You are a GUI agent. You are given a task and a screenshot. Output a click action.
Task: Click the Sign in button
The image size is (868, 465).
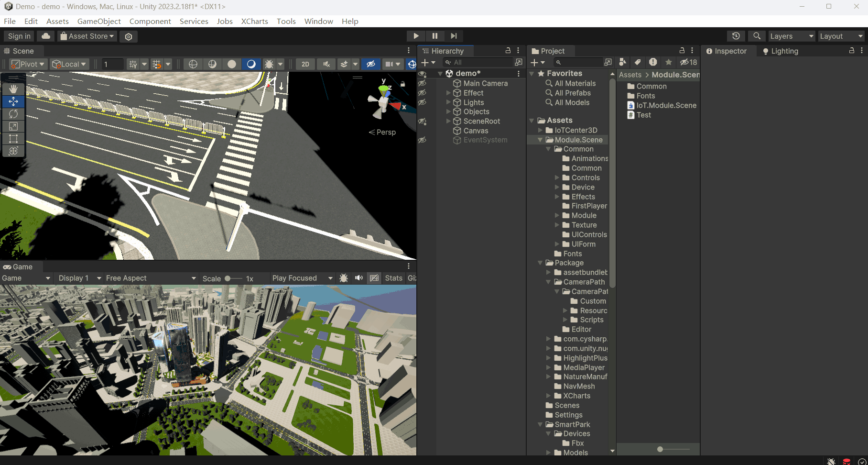coord(19,36)
